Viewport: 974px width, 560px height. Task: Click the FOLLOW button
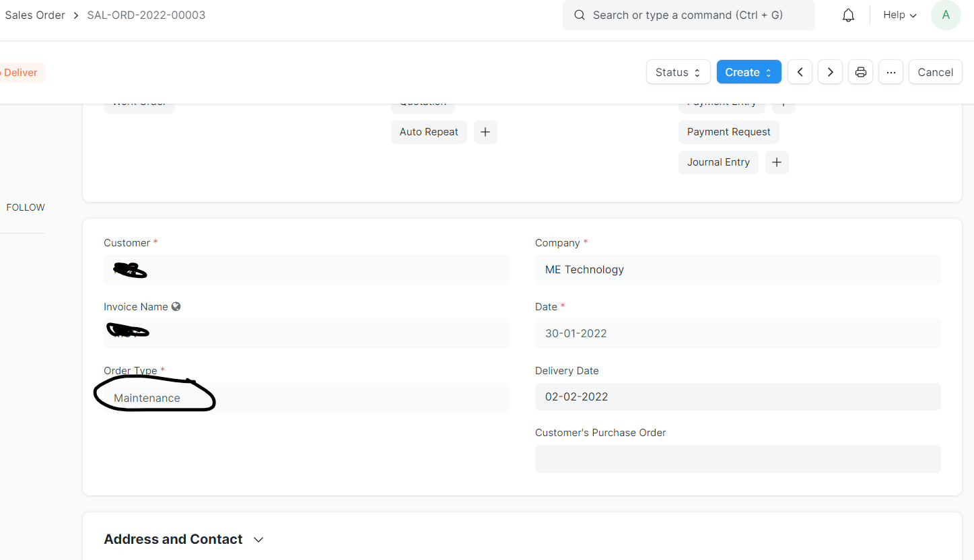[x=25, y=207]
